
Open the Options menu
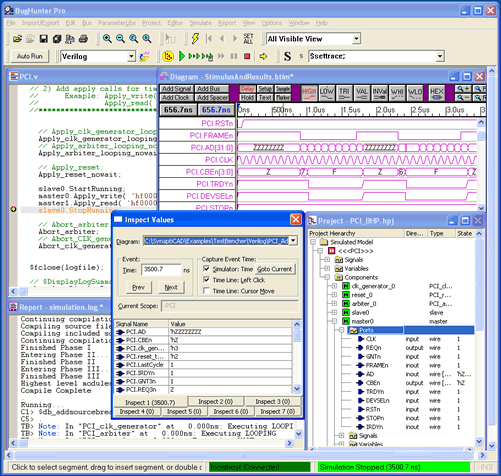click(272, 23)
